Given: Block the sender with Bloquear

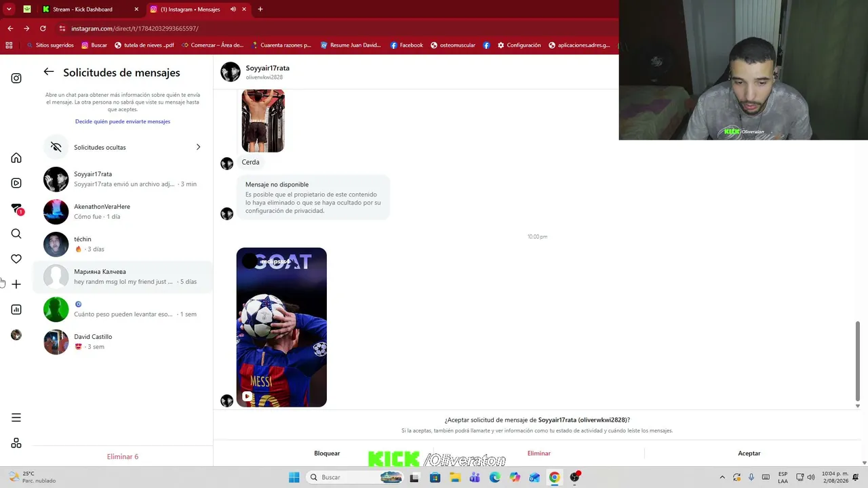Looking at the screenshot, I should tap(327, 453).
